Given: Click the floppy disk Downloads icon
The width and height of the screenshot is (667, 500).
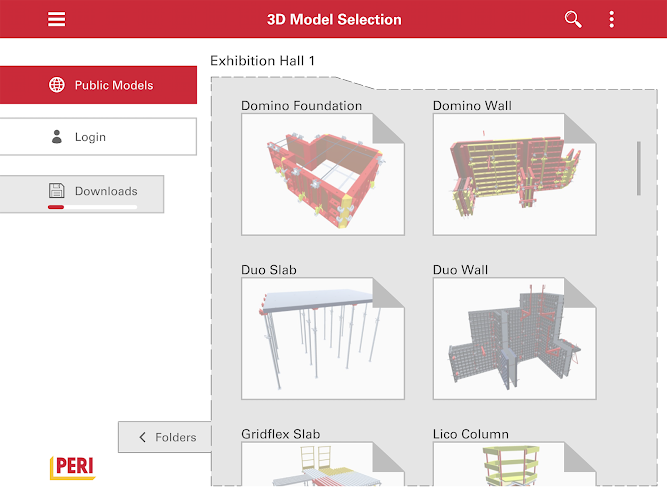Looking at the screenshot, I should click(57, 190).
